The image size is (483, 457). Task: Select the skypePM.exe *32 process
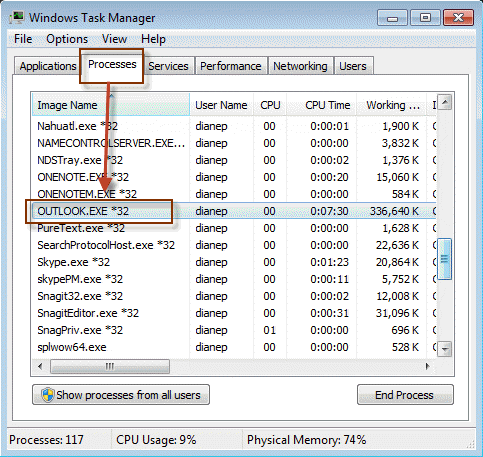234,279
